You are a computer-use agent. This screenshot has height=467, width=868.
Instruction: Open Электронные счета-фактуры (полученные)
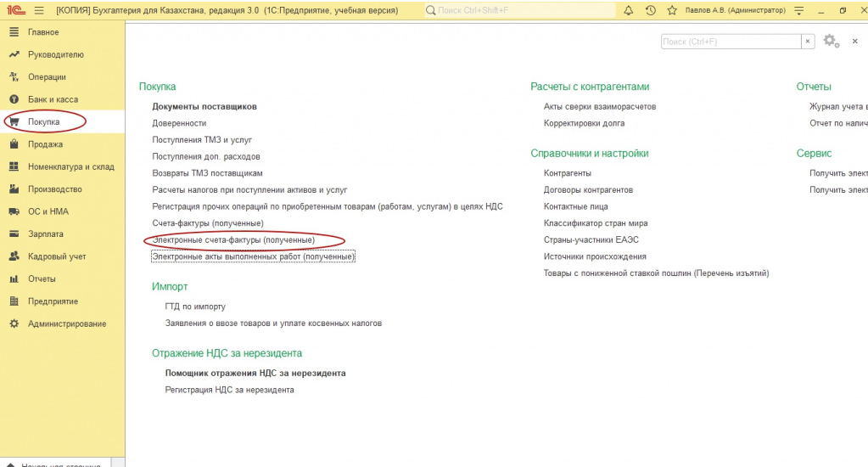coord(233,240)
